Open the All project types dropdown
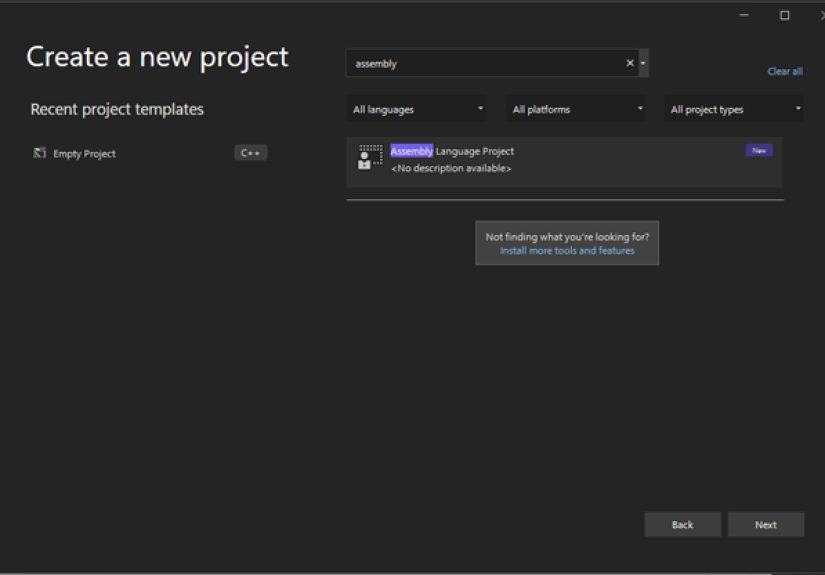The height and width of the screenshot is (575, 825). pyautogui.click(x=734, y=109)
